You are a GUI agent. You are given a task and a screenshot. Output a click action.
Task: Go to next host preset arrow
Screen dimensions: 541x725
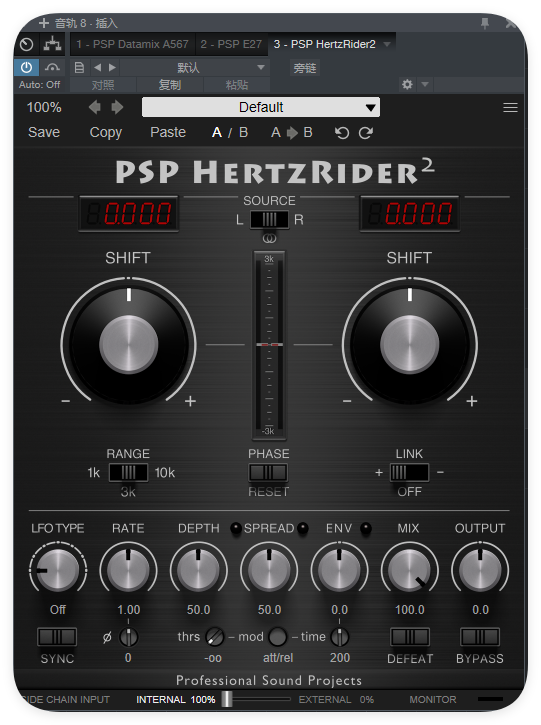112,68
